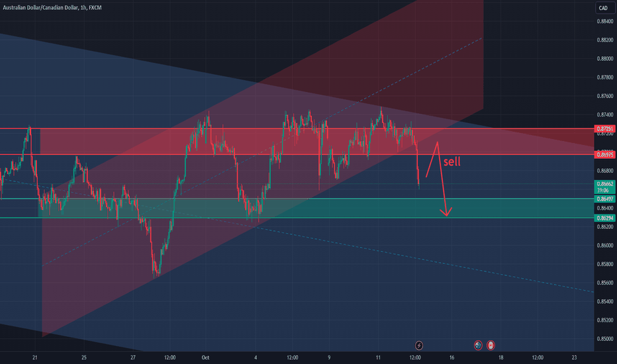The image size is (617, 364).
Task: Click the 21 date label on time axis
Action: (35, 357)
